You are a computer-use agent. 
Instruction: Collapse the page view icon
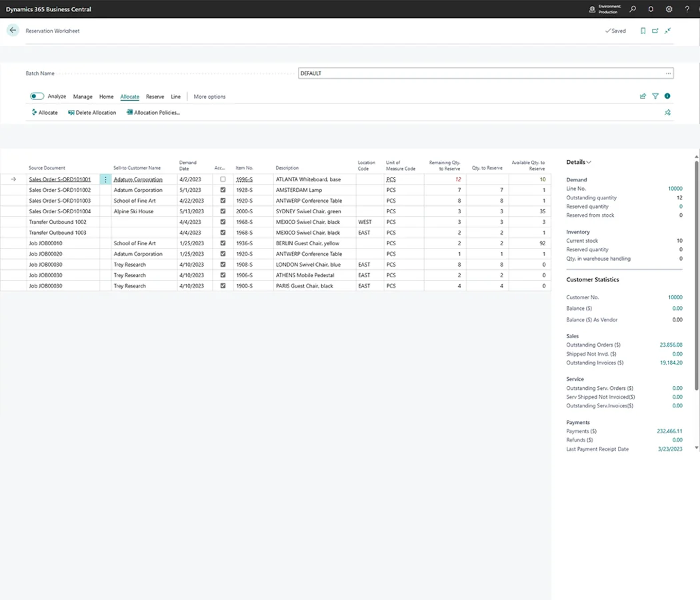pos(667,31)
